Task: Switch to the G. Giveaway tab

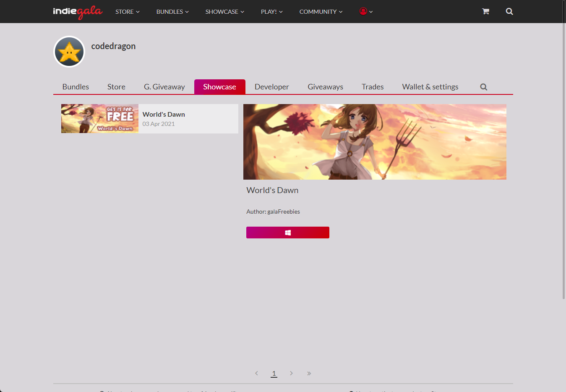Action: pos(164,87)
